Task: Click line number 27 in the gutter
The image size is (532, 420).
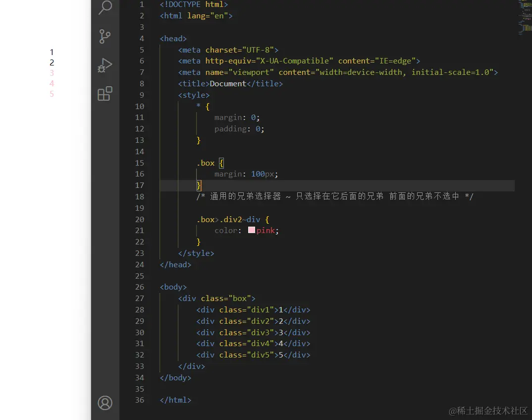Action: click(x=140, y=299)
